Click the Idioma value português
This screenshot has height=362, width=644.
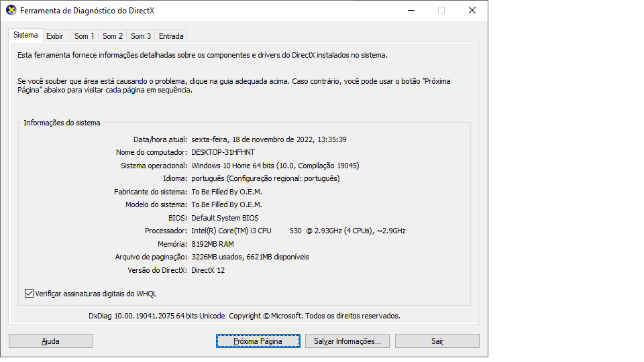click(x=266, y=178)
